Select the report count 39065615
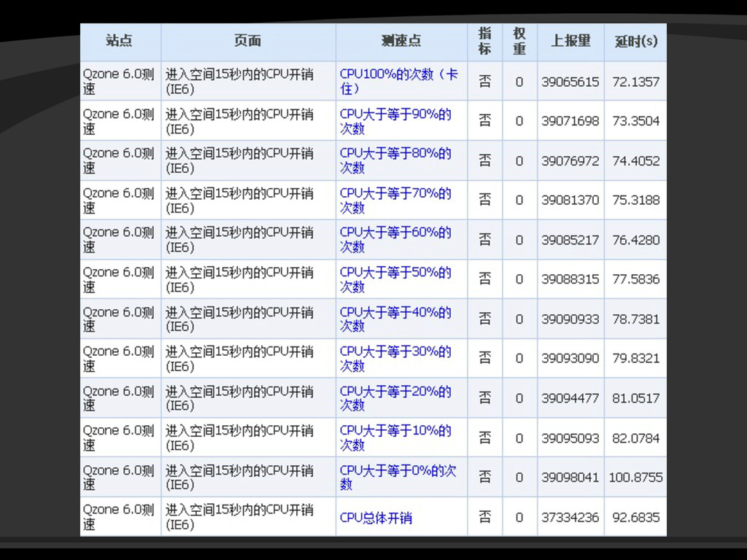This screenshot has width=747, height=560. click(570, 82)
